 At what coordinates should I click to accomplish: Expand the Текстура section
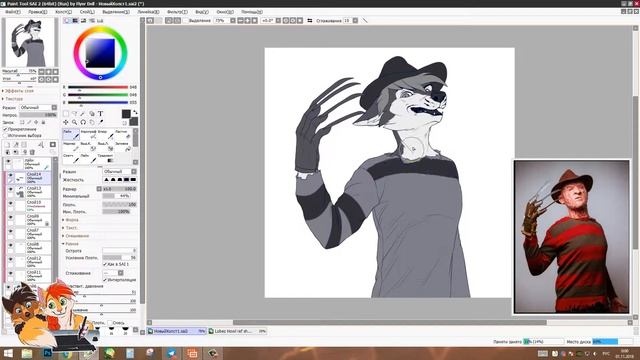click(x=14, y=99)
